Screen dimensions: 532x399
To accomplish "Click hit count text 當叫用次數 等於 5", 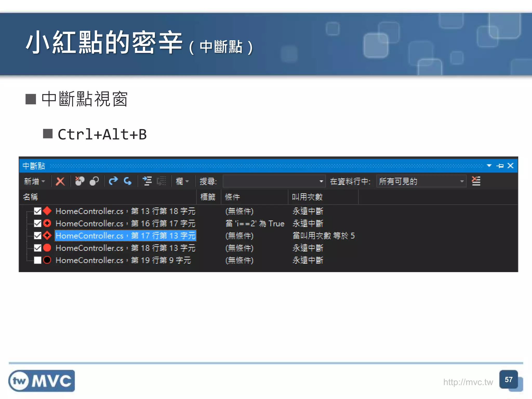I will pos(324,236).
